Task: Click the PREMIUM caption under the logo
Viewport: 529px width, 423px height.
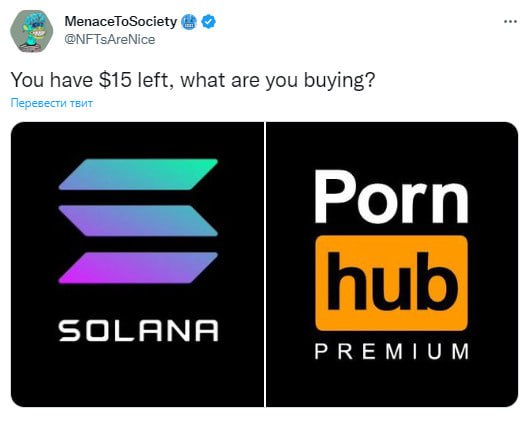Action: click(x=391, y=351)
